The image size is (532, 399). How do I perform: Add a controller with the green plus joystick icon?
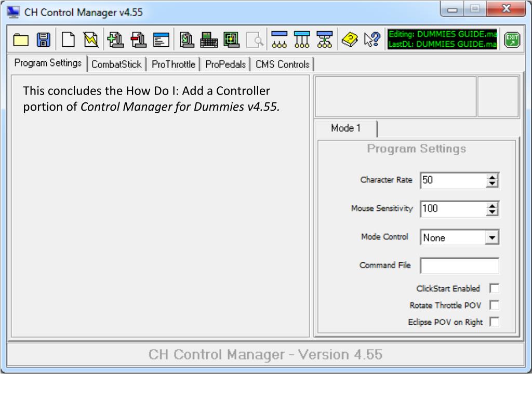pyautogui.click(x=115, y=39)
